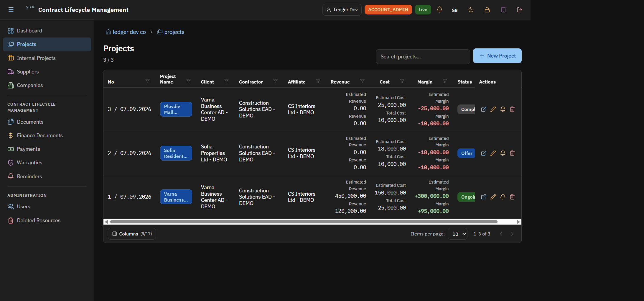The image size is (644, 301).
Task: Add a reminder to the Plovdiv Mall project
Action: point(503,109)
